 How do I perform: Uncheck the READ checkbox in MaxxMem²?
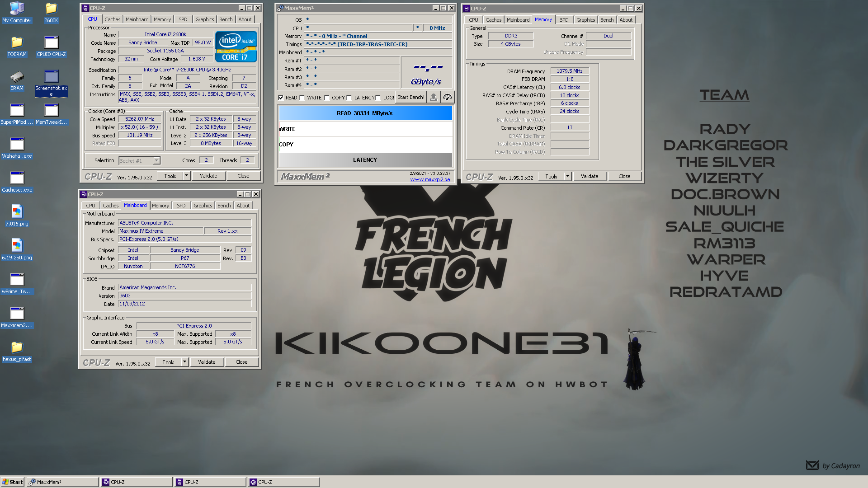coord(281,98)
